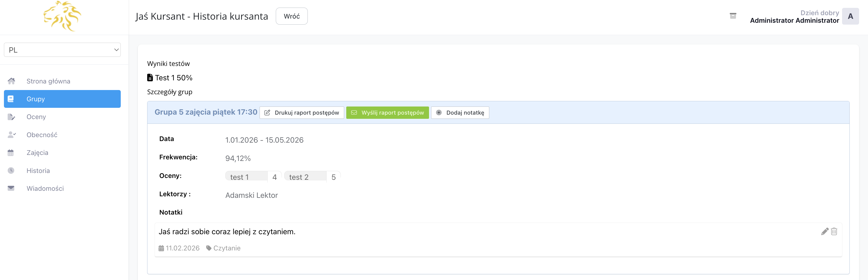The image size is (868, 280).
Task: Click the pencil edit note icon
Action: tap(824, 232)
